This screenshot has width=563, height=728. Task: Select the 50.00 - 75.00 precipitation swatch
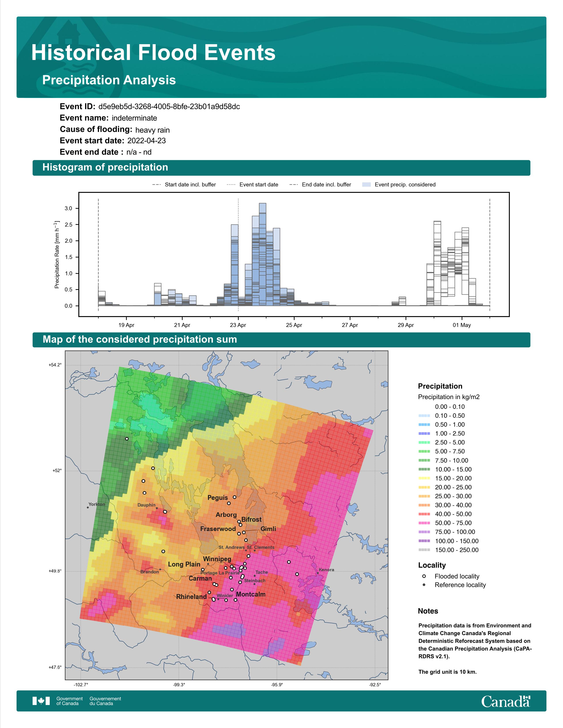pos(424,523)
